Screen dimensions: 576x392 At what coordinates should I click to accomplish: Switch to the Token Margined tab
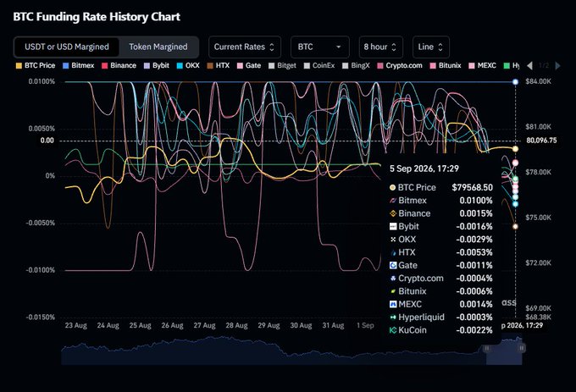[x=158, y=47]
